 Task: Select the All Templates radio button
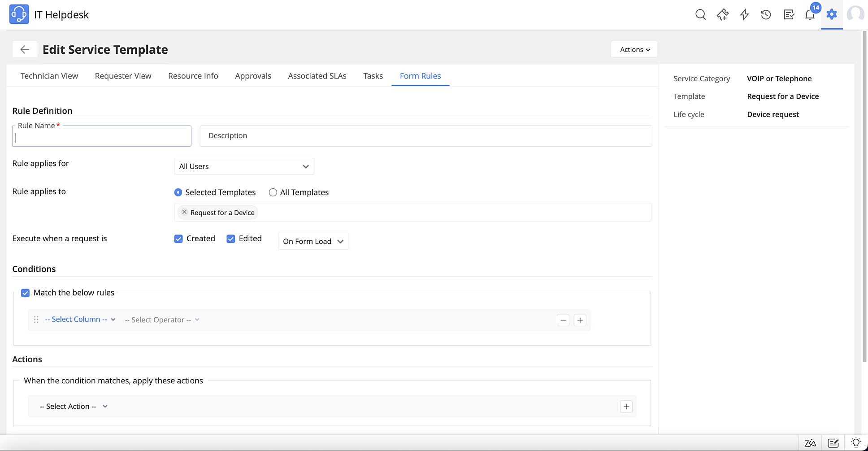coord(273,192)
